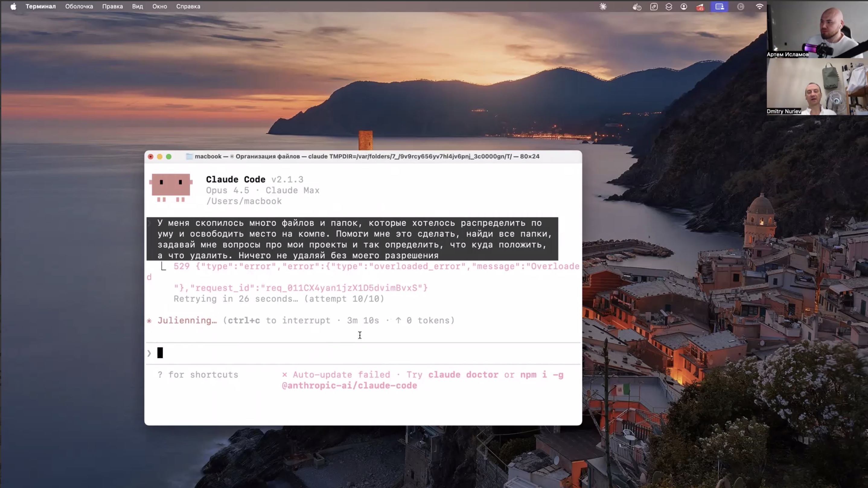Select Dmitry Nuriev video thumbnail
The width and height of the screenshot is (868, 488).
click(817, 87)
